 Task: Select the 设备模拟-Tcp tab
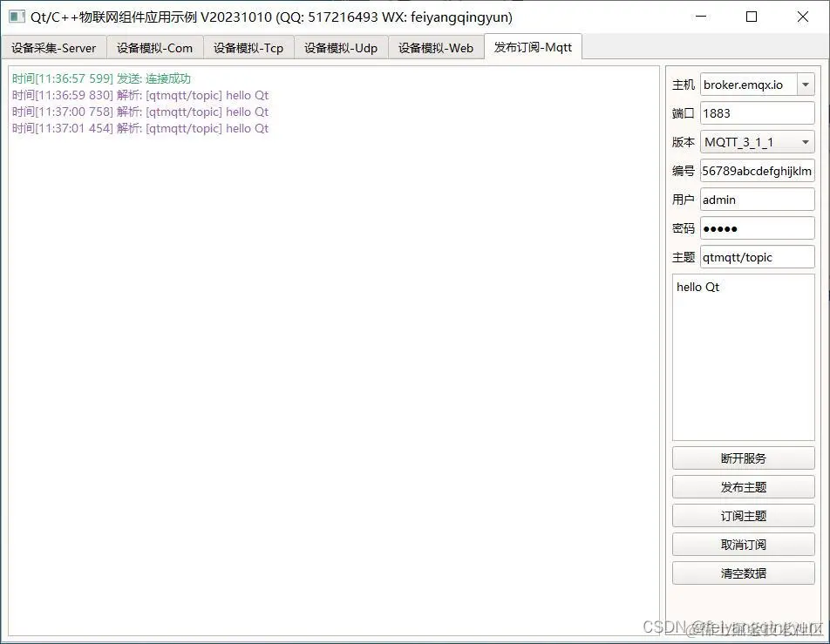point(249,48)
